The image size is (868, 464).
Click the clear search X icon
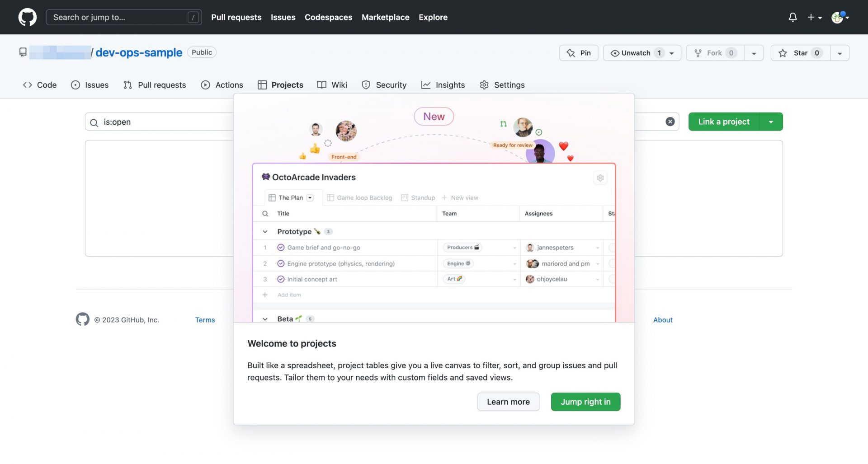670,122
